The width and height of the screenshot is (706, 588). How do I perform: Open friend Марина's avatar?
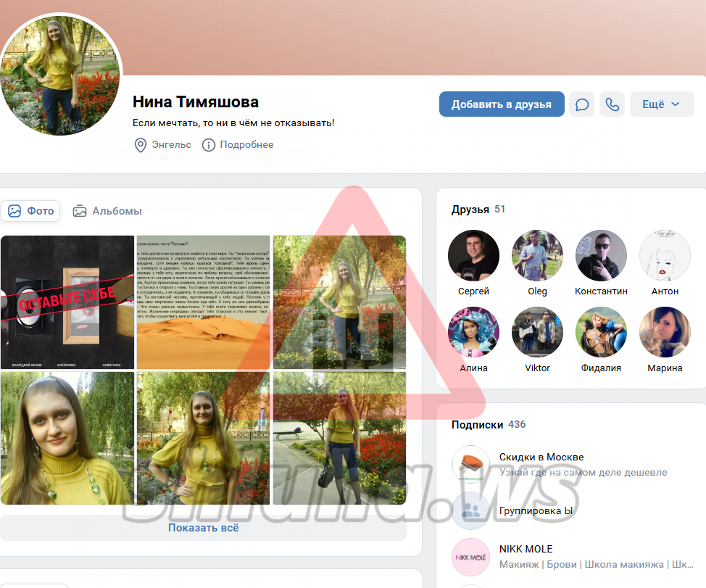point(665,332)
